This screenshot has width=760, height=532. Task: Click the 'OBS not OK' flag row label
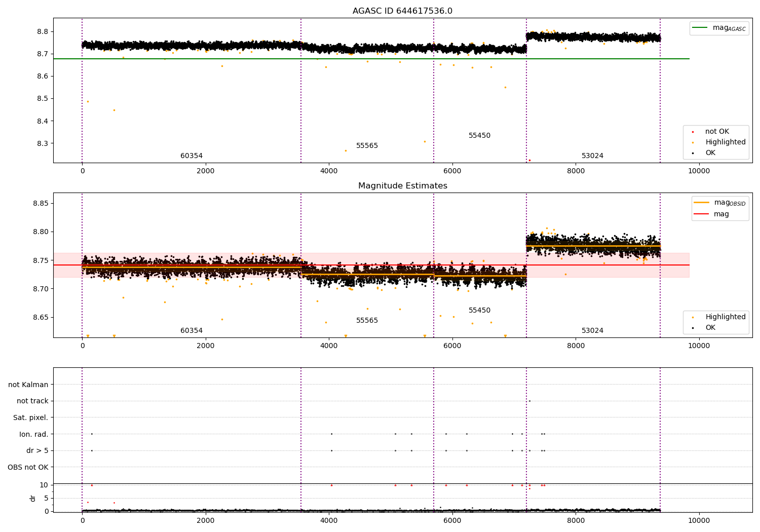28,467
